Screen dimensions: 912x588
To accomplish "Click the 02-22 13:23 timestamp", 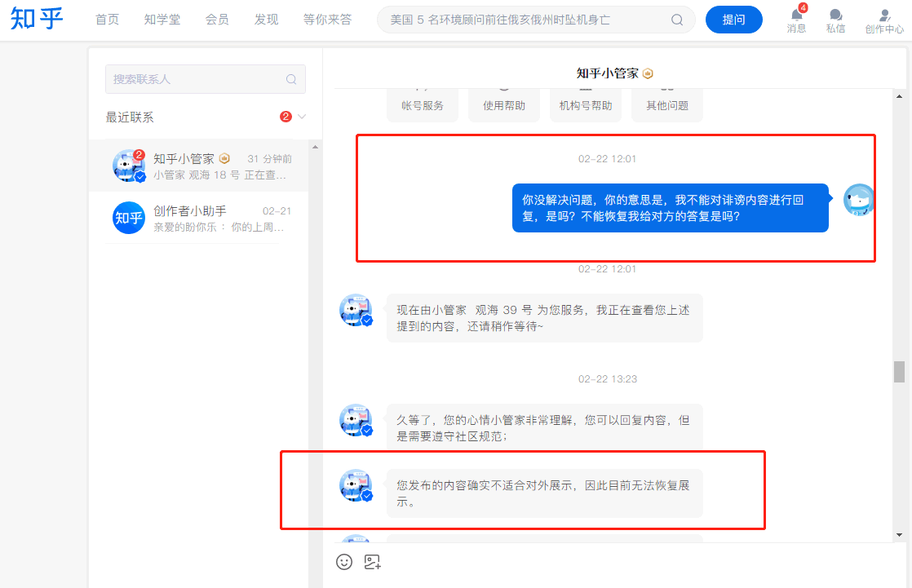I will point(607,379).
